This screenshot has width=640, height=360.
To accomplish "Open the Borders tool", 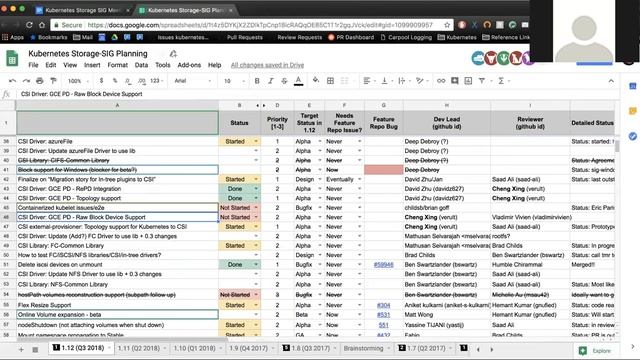I will point(331,81).
